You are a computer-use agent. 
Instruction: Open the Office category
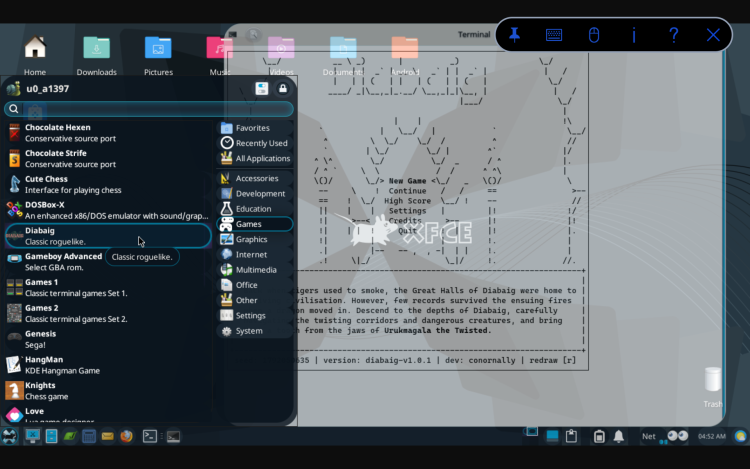(255, 285)
